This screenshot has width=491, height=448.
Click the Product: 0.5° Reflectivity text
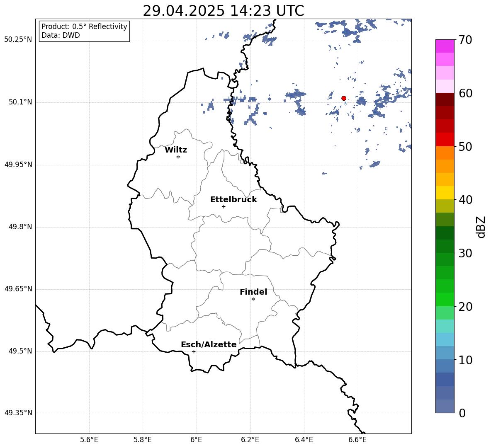(84, 27)
